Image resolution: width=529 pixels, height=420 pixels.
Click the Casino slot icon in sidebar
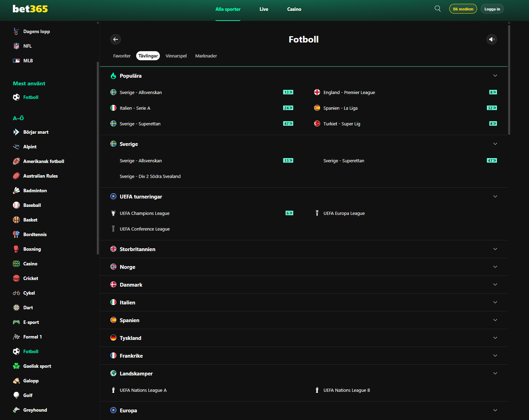(16, 264)
